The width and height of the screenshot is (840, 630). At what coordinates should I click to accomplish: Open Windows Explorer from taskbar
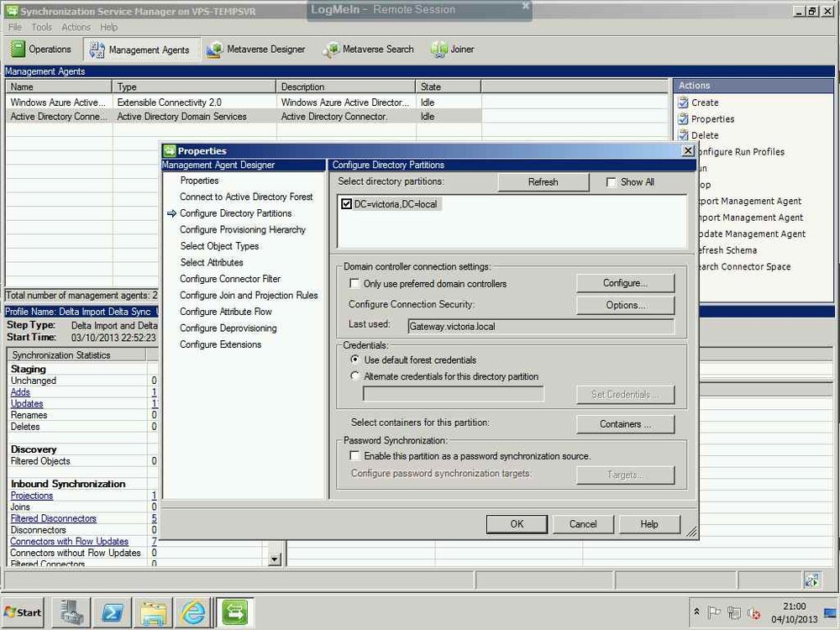153,612
